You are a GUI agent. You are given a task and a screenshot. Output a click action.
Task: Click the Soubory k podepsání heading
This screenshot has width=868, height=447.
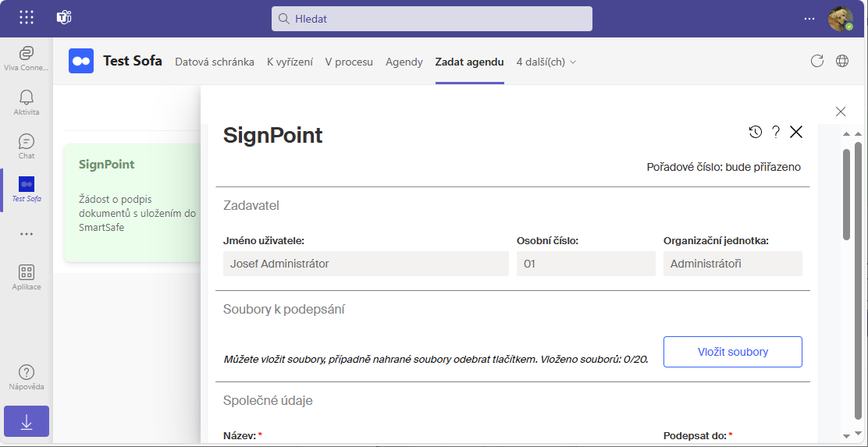284,309
